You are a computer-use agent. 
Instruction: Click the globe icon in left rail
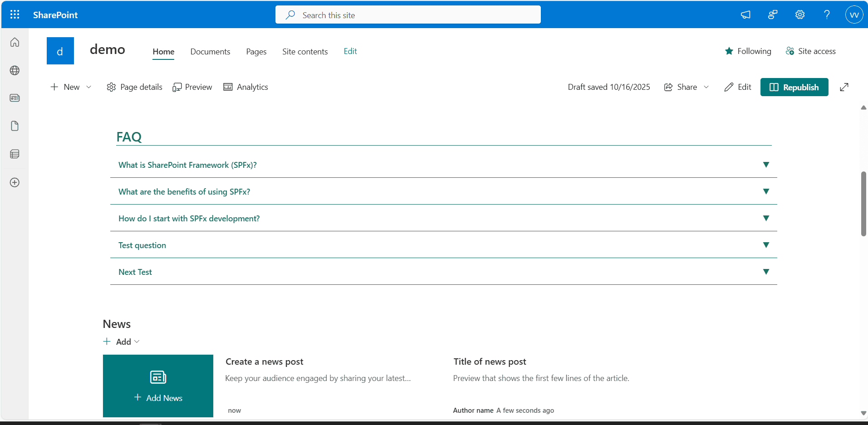[15, 70]
